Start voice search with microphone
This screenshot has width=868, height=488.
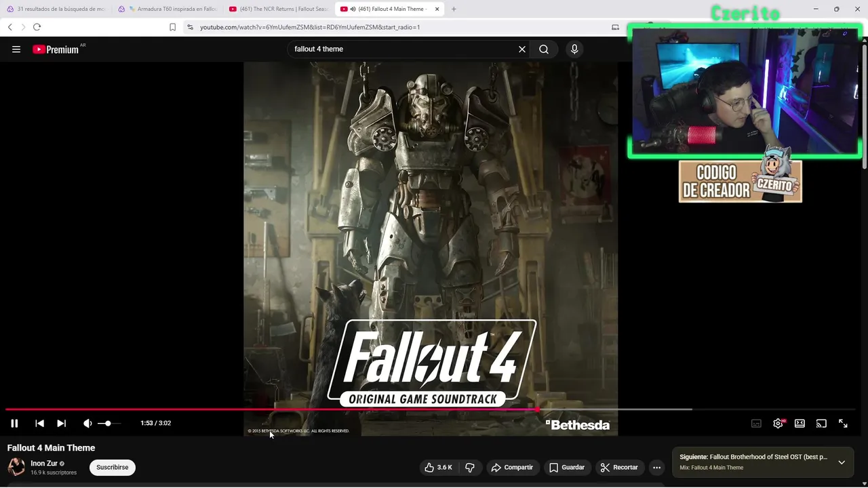(x=574, y=49)
